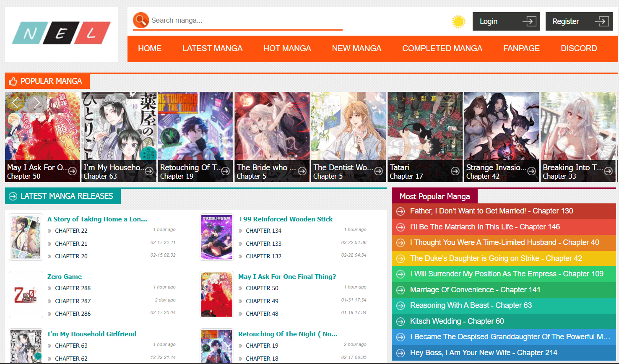Open +99 Reinforced Wooden Stick title
The image size is (619, 364).
[285, 219]
